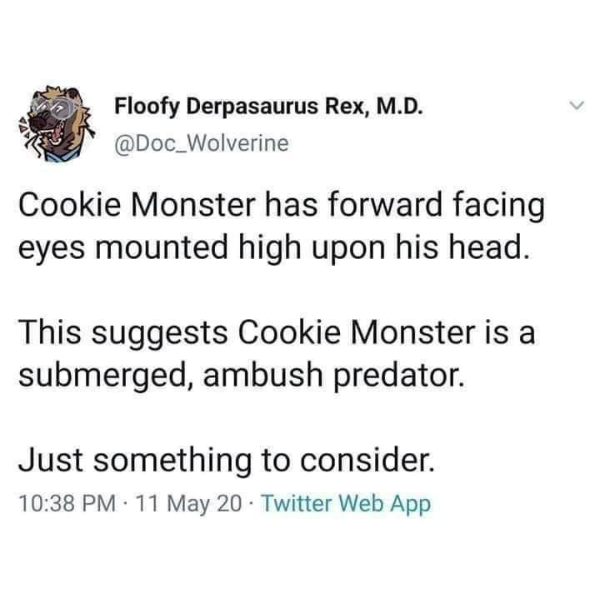Viewport: 600px width, 600px height.
Task: Open Floofy Derpasaurus Rex, M.D. profile name
Action: click(x=269, y=106)
